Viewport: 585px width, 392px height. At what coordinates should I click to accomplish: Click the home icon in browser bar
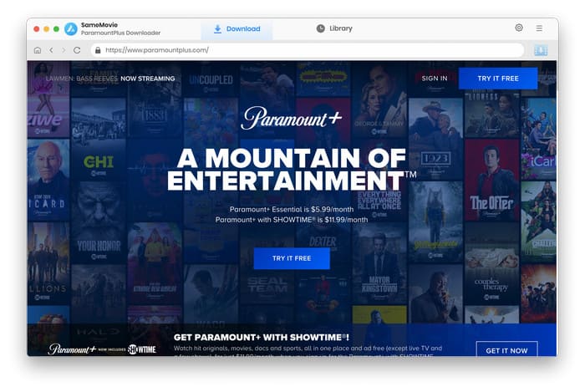point(38,50)
